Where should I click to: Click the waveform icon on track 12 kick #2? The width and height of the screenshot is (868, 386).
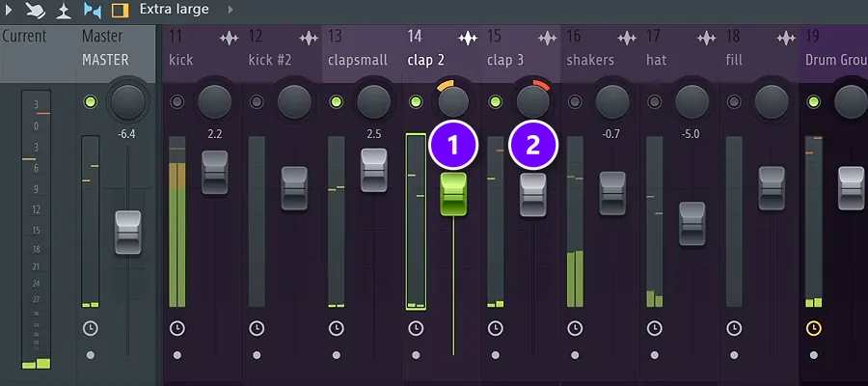(309, 39)
